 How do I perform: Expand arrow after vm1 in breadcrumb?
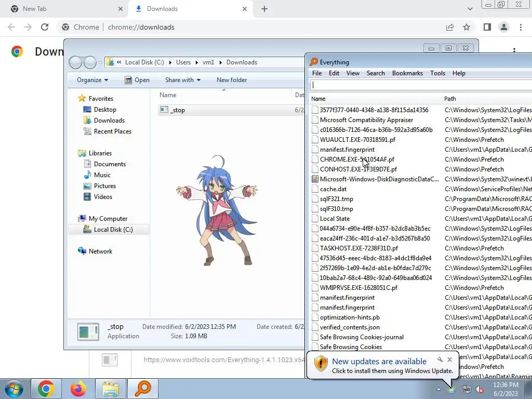coord(220,62)
